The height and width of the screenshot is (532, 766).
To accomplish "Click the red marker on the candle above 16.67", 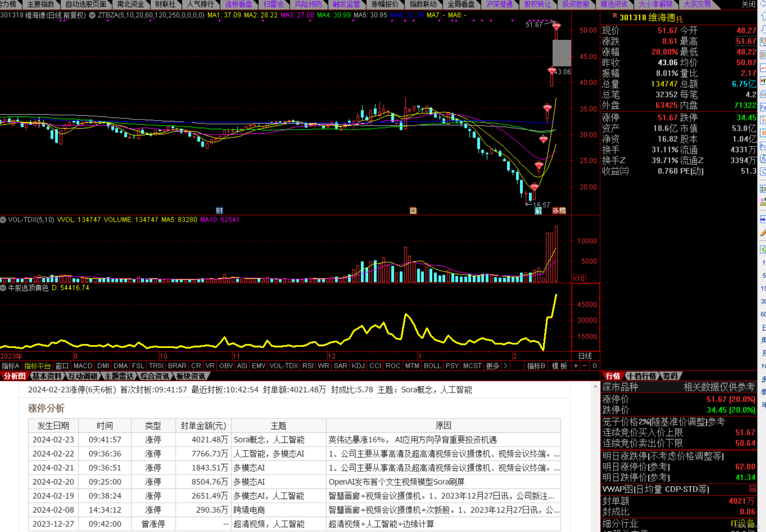I will click(534, 187).
